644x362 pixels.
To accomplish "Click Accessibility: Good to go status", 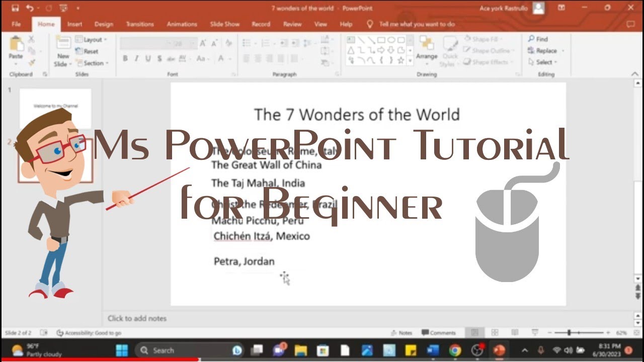I will coord(89,333).
